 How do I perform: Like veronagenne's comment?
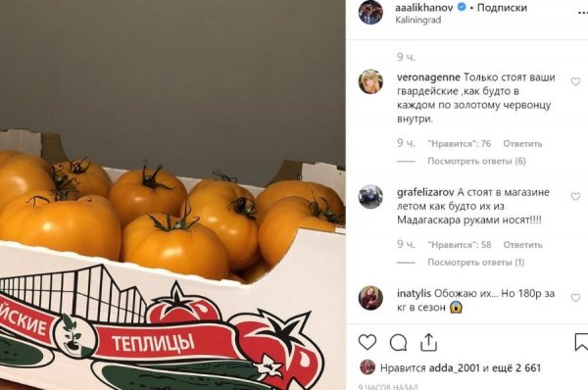[575, 81]
